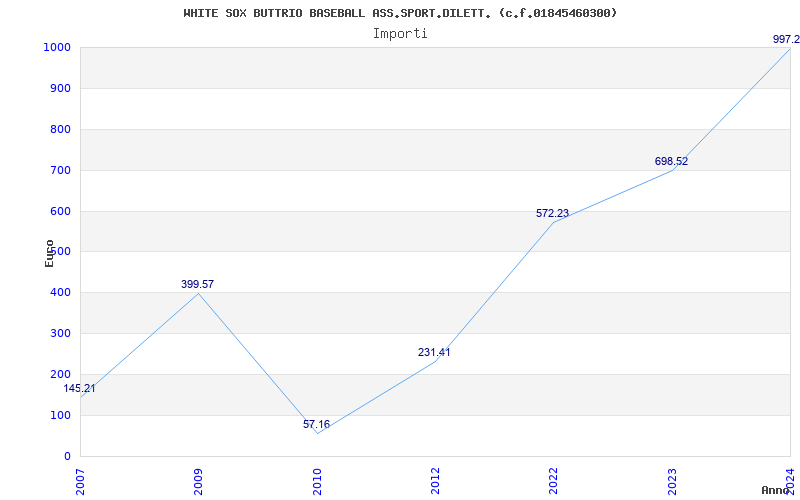
Task: Click the 2009 data point on the line
Action: pyautogui.click(x=198, y=293)
